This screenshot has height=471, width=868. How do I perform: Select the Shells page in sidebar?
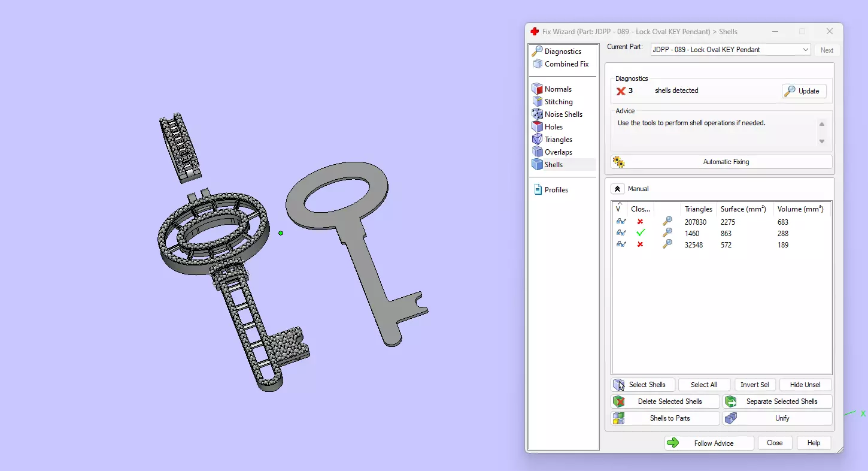pos(563,165)
